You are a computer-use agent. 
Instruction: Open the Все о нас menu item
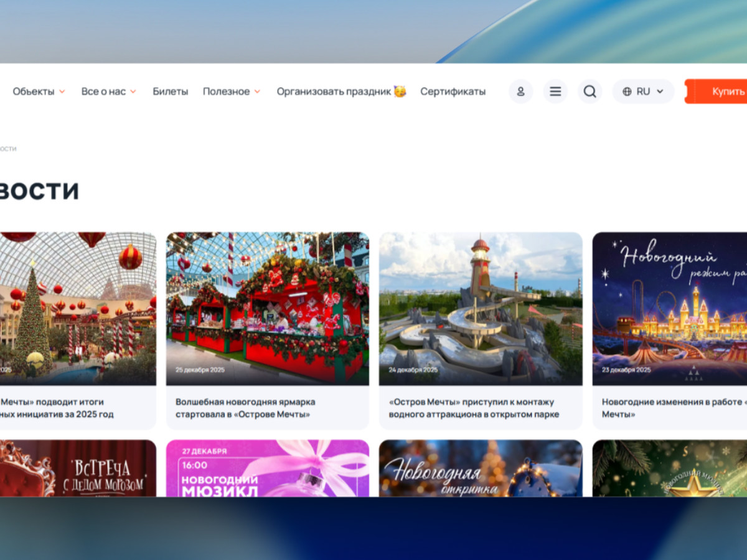tap(103, 91)
